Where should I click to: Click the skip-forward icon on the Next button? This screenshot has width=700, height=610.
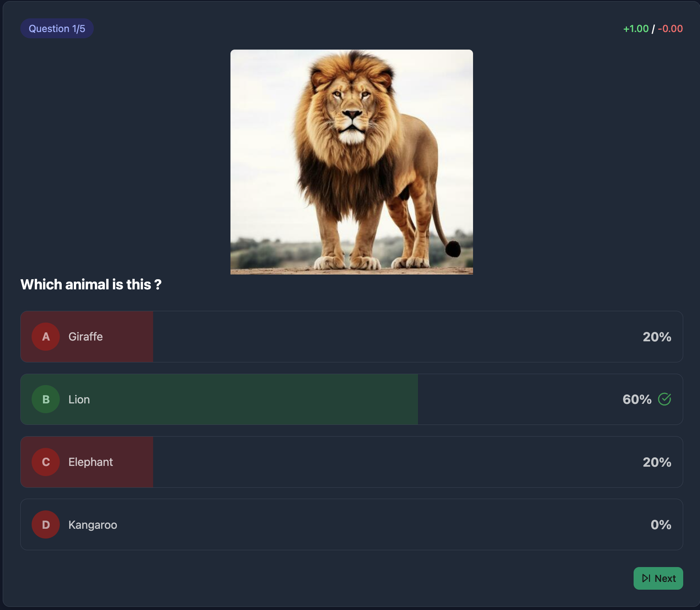tap(645, 578)
